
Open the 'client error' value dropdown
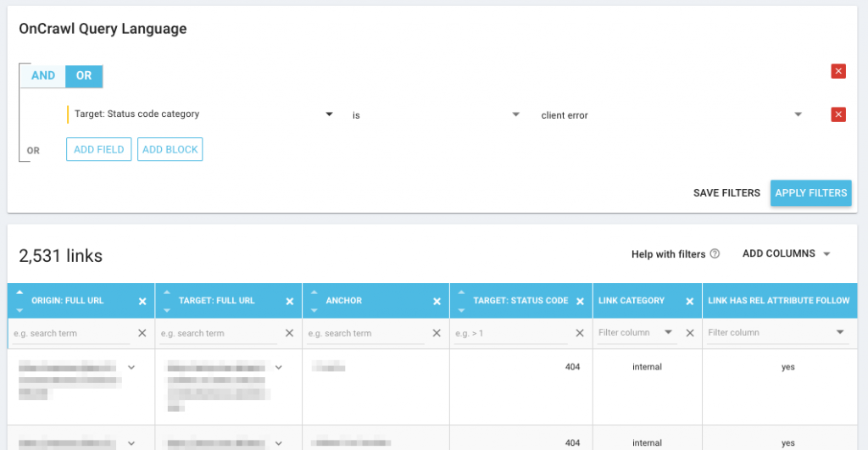pyautogui.click(x=671, y=114)
